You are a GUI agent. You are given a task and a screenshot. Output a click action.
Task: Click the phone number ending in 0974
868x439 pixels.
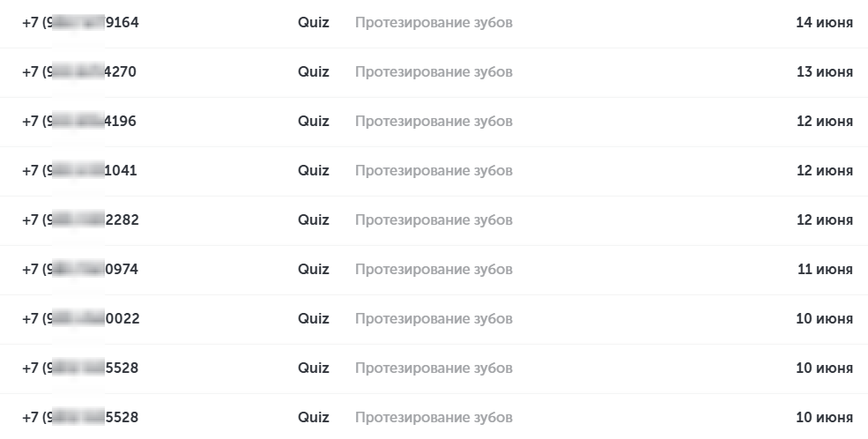pos(80,270)
